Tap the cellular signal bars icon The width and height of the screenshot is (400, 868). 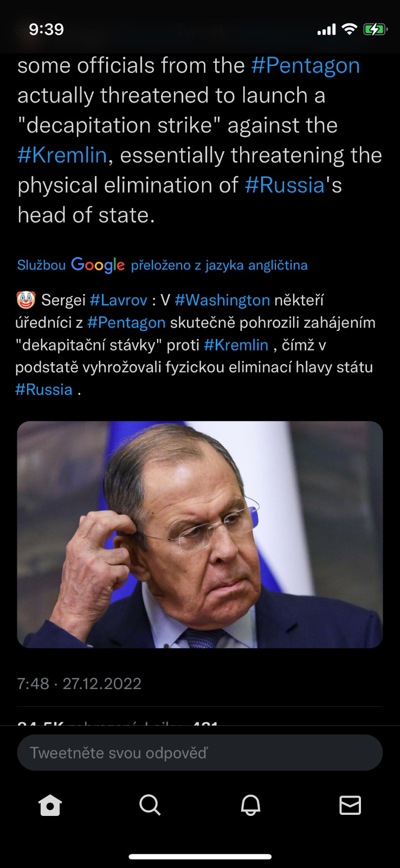(326, 30)
